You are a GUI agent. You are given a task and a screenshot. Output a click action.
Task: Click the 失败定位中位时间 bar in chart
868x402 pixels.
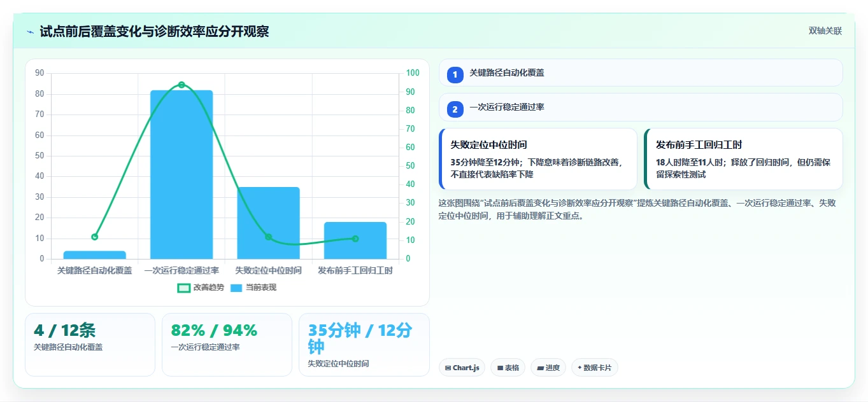pyautogui.click(x=268, y=223)
